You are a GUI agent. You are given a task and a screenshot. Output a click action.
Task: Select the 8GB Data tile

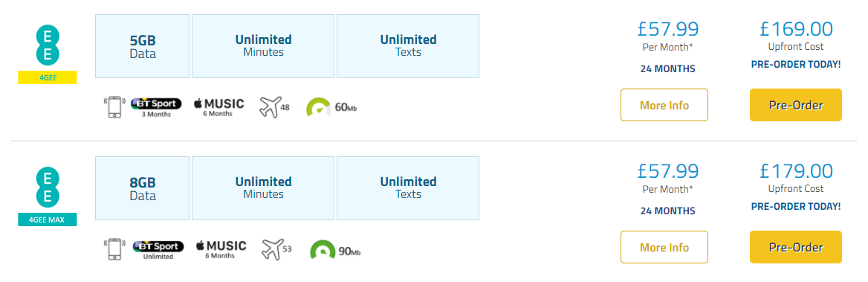pos(142,188)
